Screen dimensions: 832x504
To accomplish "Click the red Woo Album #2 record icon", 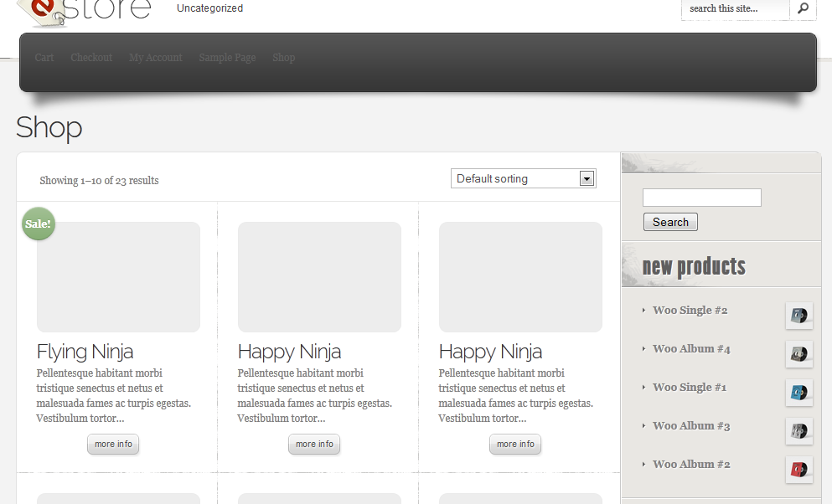I will (798, 470).
